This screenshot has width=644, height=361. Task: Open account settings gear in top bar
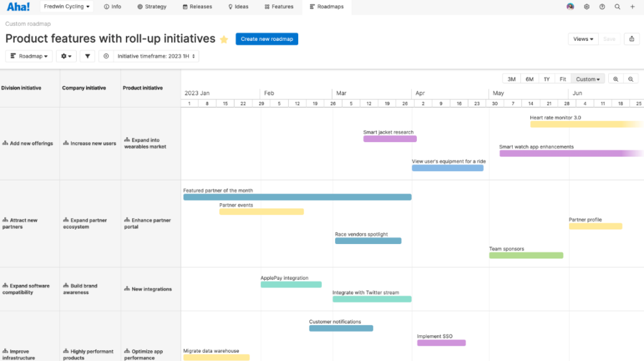tap(586, 7)
